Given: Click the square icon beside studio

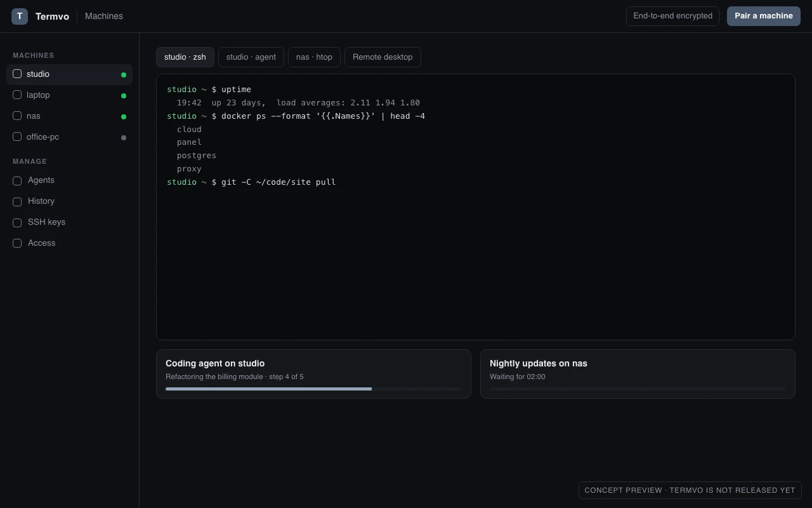Looking at the screenshot, I should pos(17,74).
